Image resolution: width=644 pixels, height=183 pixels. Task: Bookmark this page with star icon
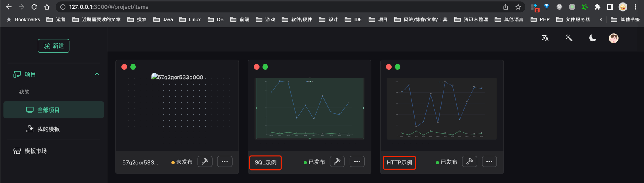coord(518,7)
